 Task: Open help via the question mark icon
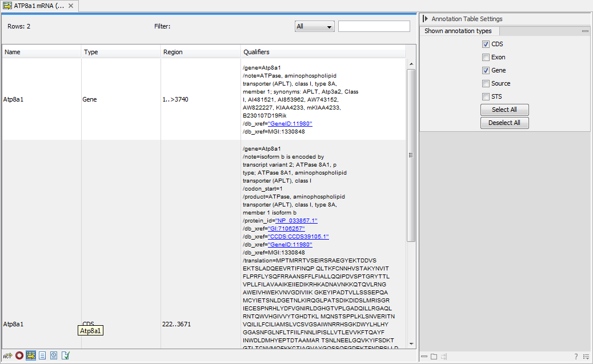[x=576, y=357]
